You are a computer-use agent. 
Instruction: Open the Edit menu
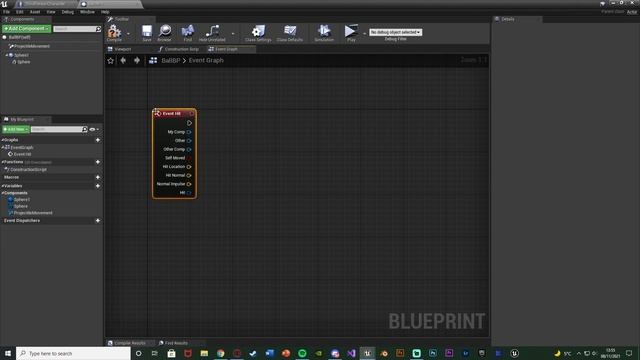(x=20, y=12)
